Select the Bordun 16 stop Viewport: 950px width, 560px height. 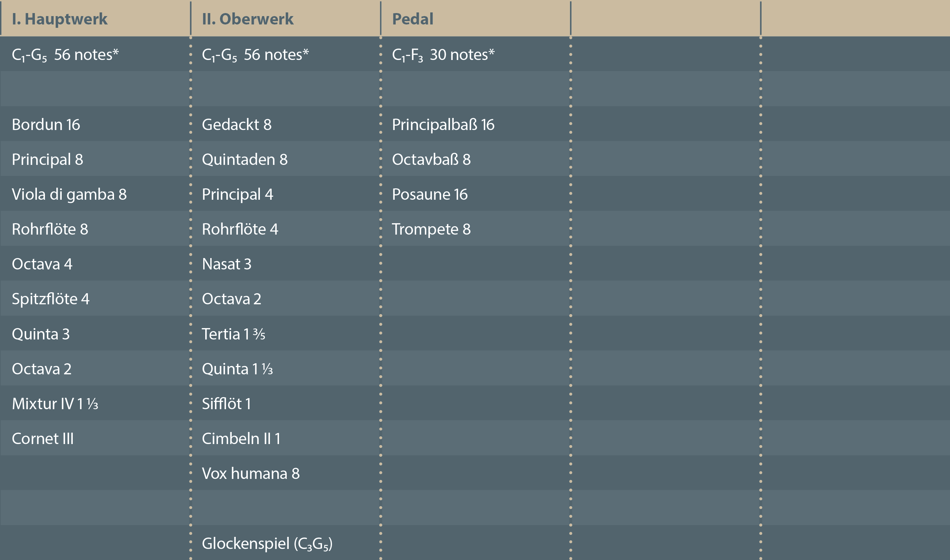coord(46,125)
